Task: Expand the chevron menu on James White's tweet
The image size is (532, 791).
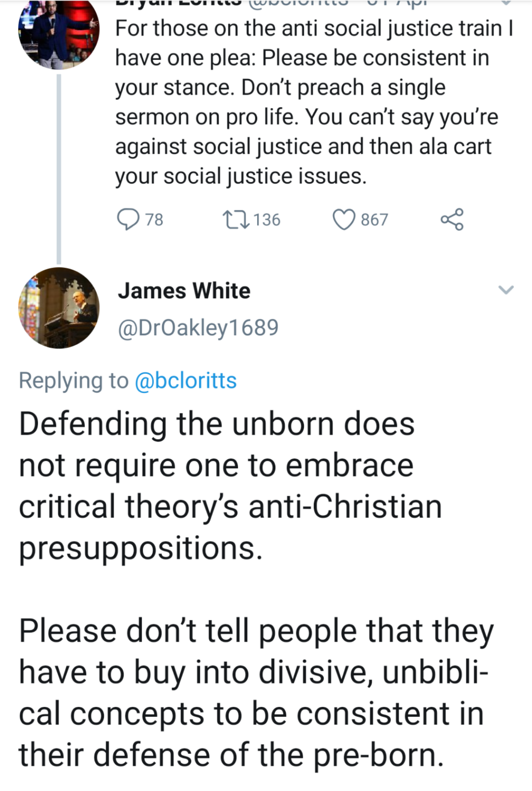Action: (506, 290)
